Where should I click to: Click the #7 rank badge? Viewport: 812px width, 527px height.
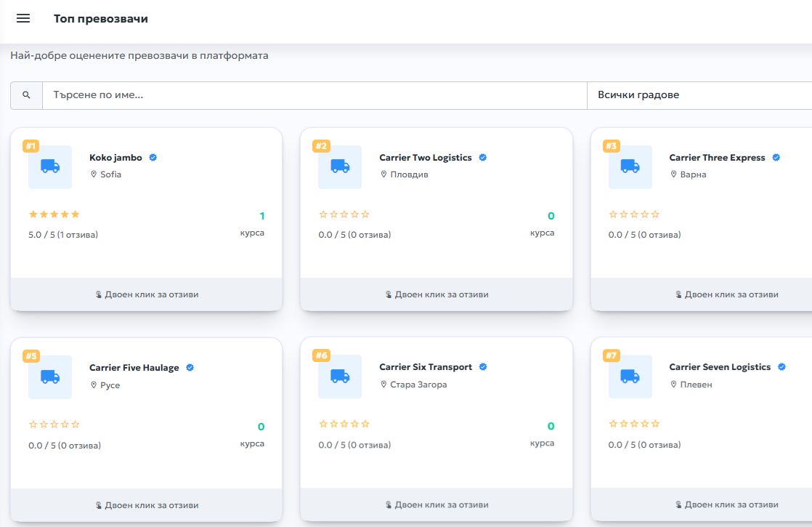click(612, 355)
